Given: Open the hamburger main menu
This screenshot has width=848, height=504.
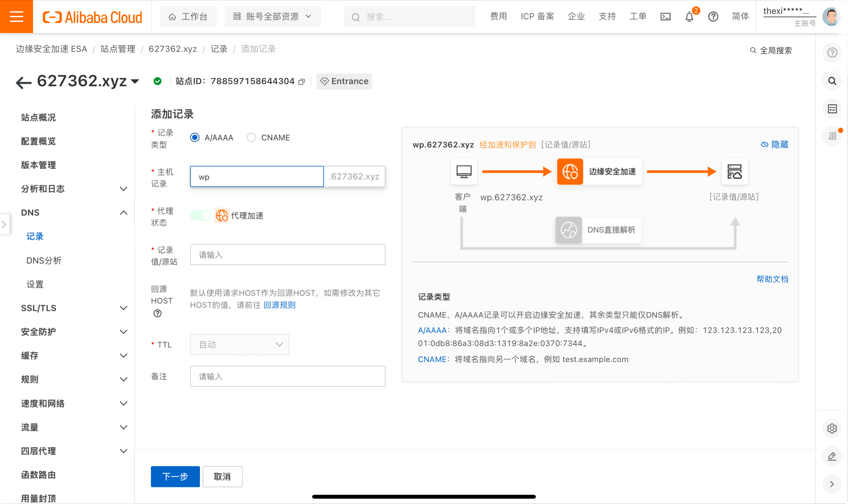Looking at the screenshot, I should click(16, 17).
